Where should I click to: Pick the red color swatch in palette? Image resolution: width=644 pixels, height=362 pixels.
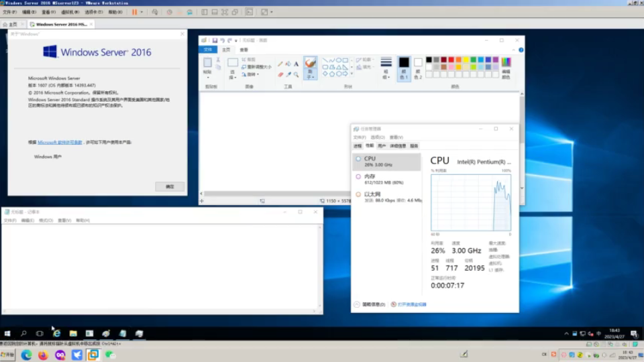[x=451, y=60]
